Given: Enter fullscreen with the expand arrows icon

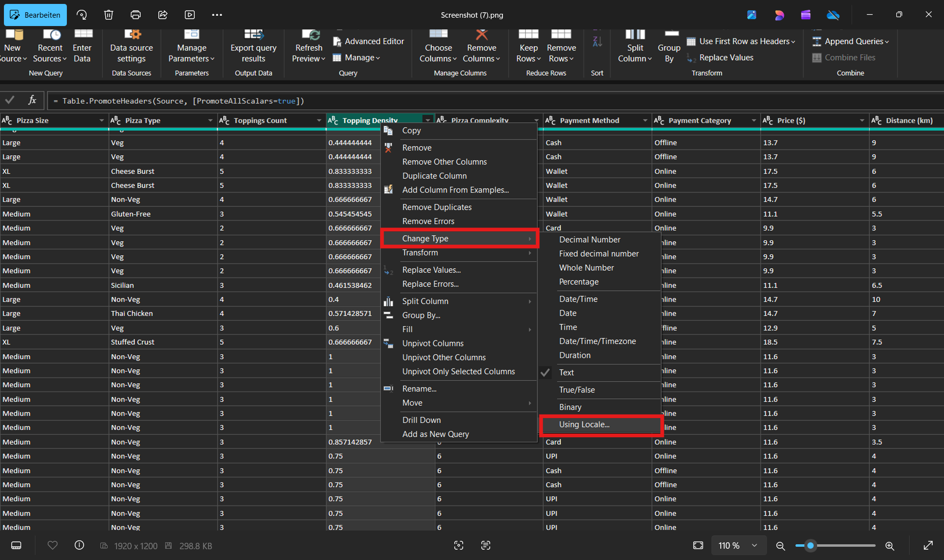Looking at the screenshot, I should [x=928, y=546].
